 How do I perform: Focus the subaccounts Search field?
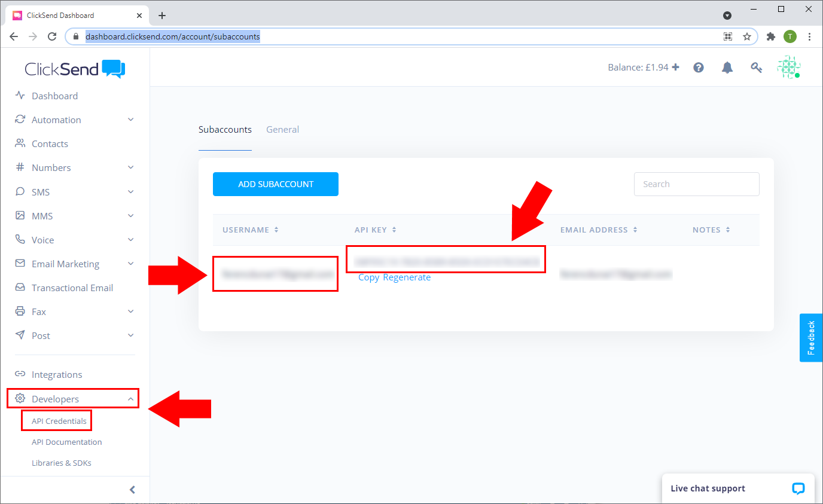point(697,184)
